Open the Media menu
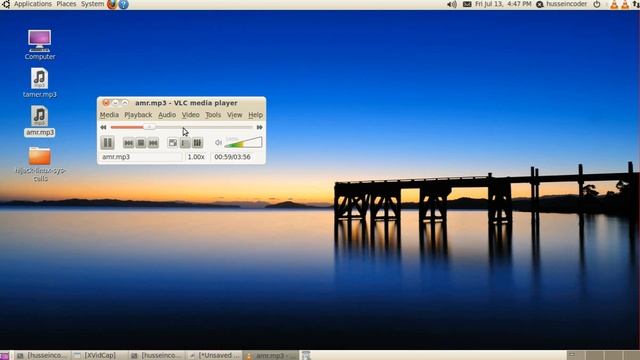This screenshot has width=640, height=360. click(109, 115)
